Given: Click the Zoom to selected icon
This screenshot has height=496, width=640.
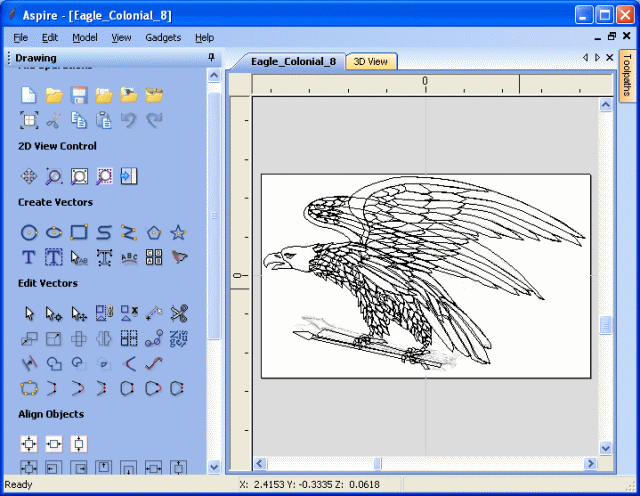Looking at the screenshot, I should [104, 176].
